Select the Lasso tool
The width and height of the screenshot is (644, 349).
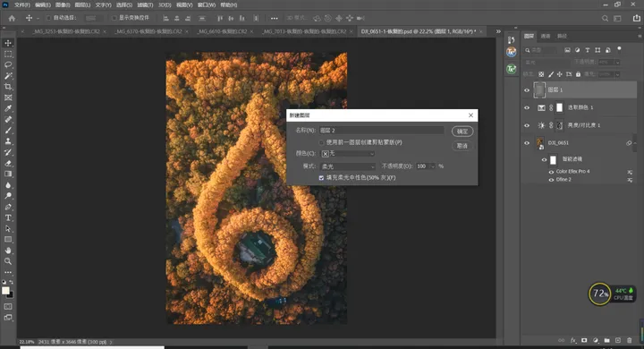[x=8, y=65]
